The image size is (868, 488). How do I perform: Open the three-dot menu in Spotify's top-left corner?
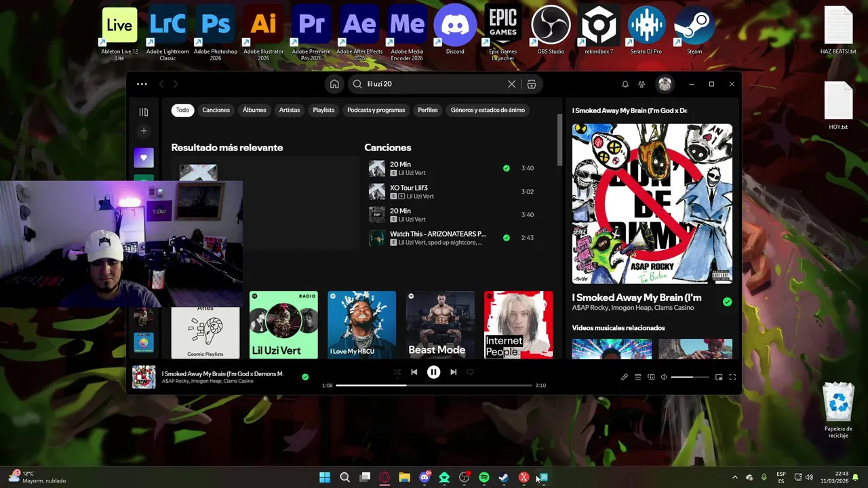(142, 84)
